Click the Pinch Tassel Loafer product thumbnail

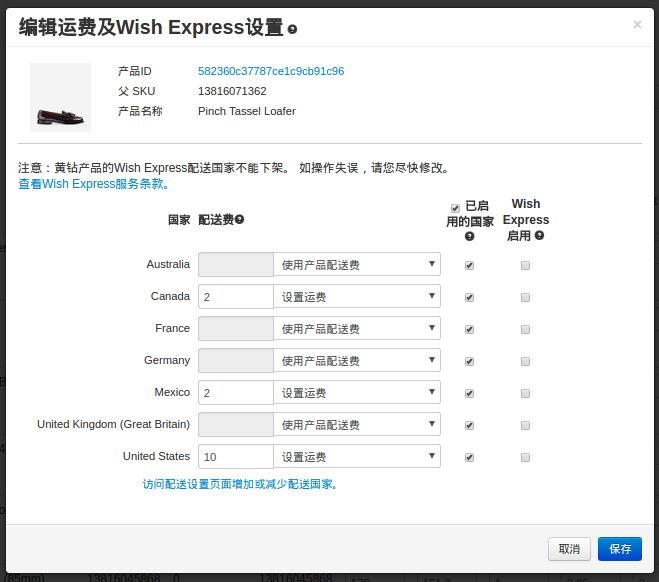(x=61, y=97)
